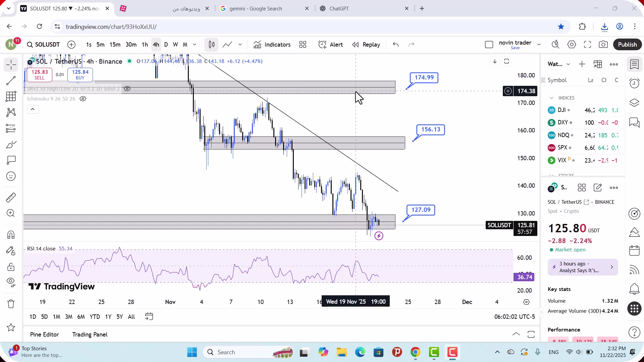This screenshot has height=362, width=644.
Task: Toggle visibility of SRv2 indicator
Action: (x=127, y=89)
